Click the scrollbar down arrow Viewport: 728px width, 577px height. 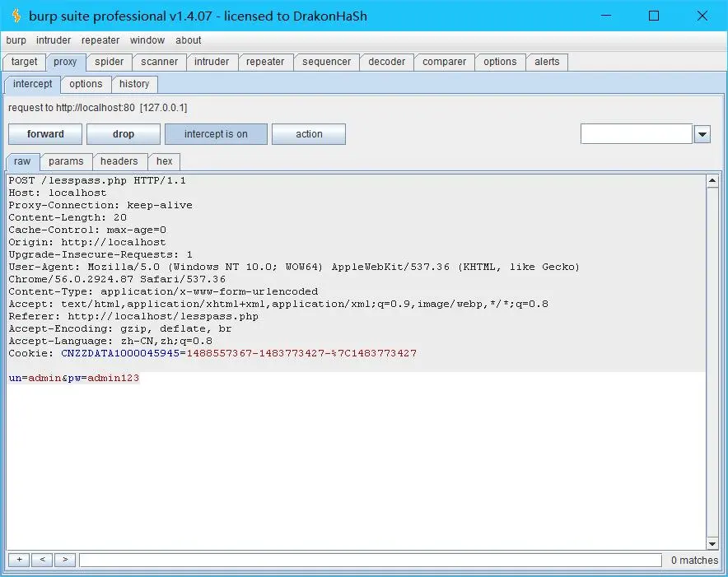click(712, 543)
